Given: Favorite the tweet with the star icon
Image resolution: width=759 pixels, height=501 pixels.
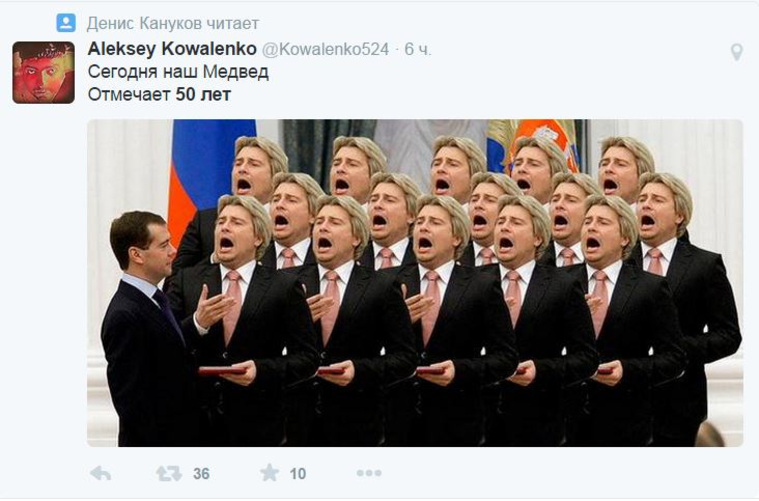Looking at the screenshot, I should (270, 472).
